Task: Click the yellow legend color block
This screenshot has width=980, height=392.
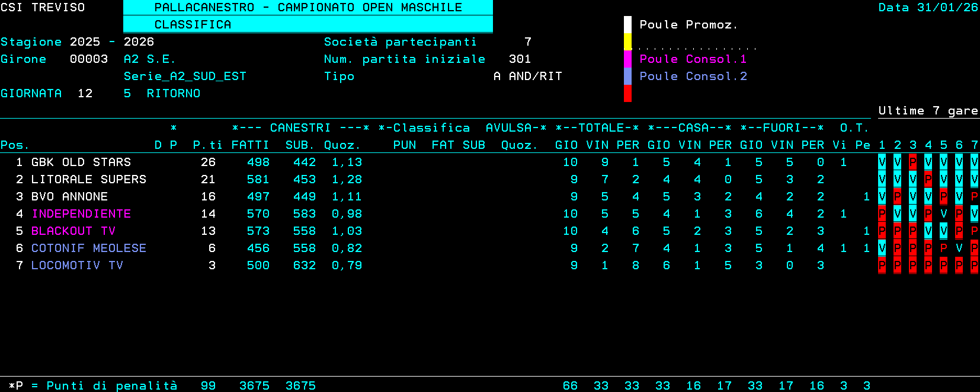Action: pyautogui.click(x=627, y=42)
